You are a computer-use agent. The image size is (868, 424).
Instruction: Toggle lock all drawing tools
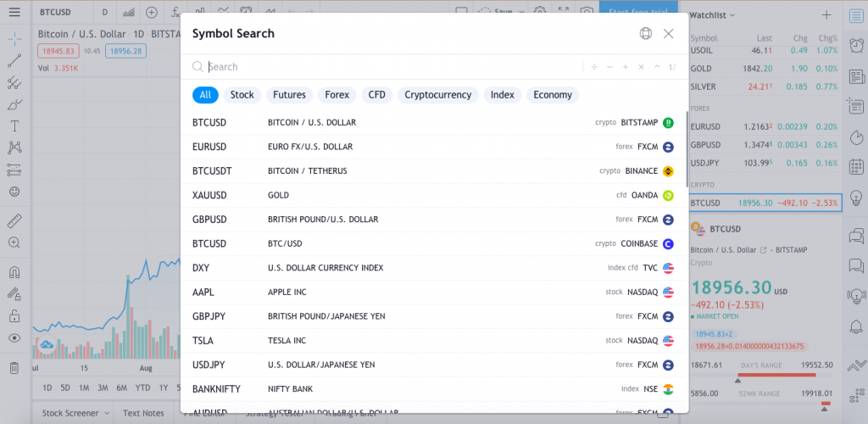click(14, 316)
